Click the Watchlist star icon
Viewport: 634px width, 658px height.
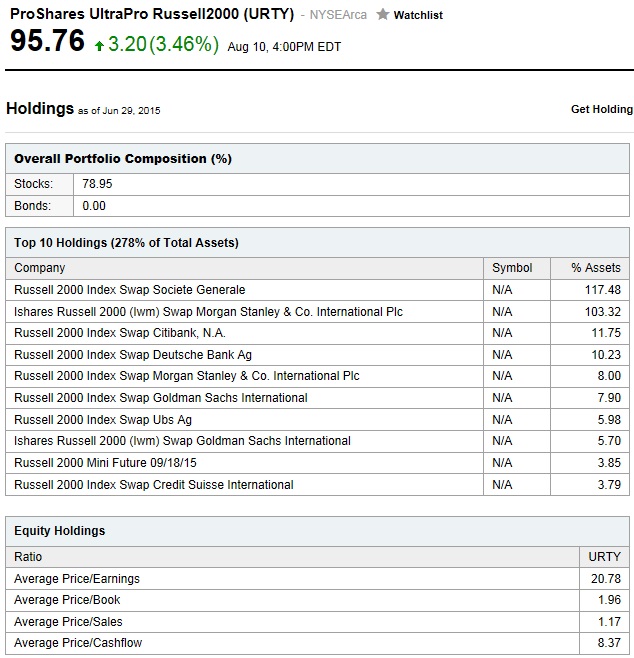tap(382, 15)
